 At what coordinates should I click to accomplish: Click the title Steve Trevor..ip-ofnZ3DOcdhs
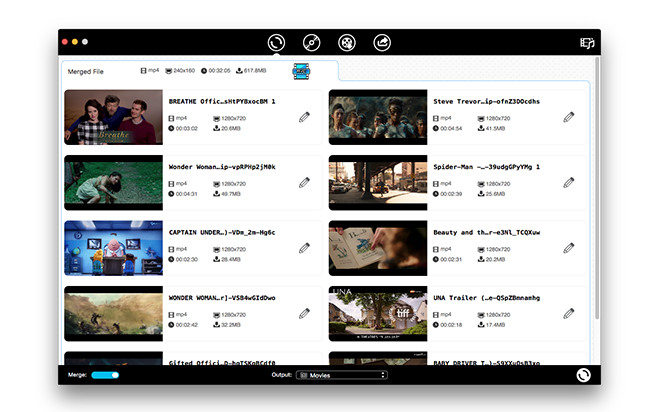click(x=486, y=102)
